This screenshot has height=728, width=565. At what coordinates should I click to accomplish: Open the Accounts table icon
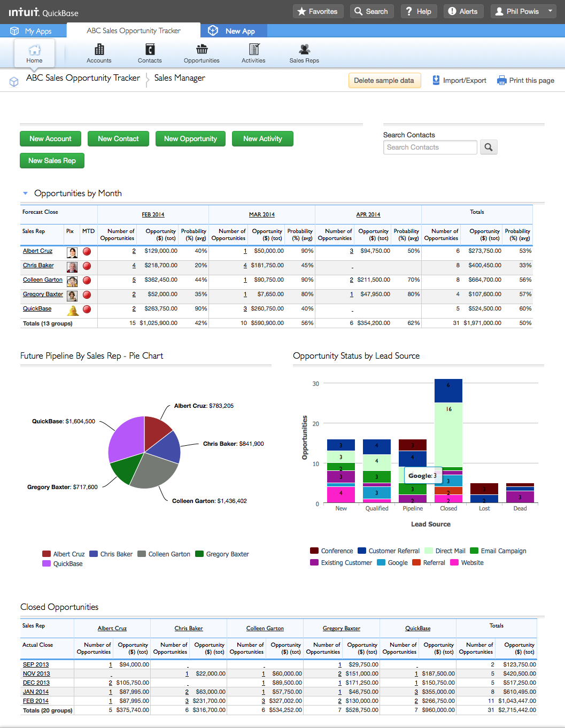[x=99, y=50]
